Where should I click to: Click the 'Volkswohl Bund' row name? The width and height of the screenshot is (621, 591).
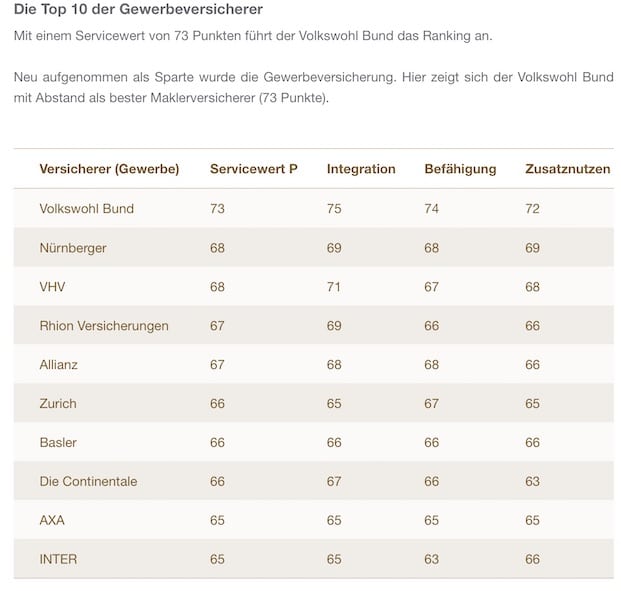point(86,208)
